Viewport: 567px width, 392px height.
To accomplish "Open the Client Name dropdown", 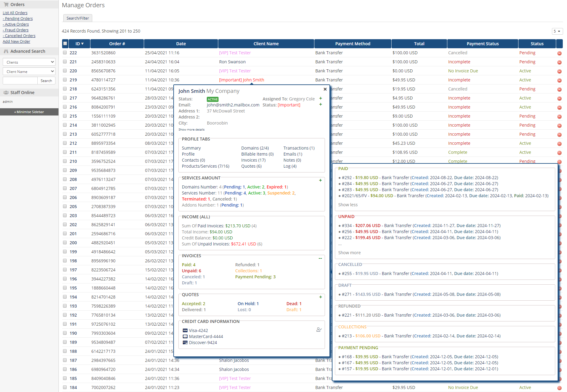I will (29, 71).
